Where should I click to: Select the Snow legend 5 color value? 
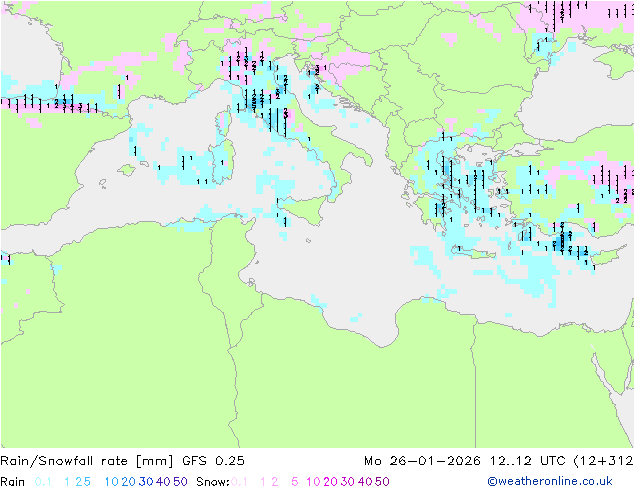(x=294, y=482)
